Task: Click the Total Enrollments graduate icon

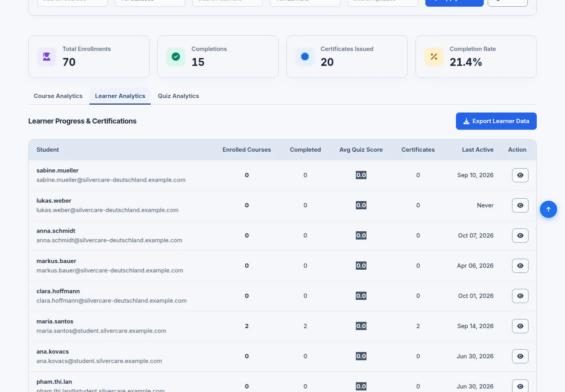Action: click(x=47, y=57)
